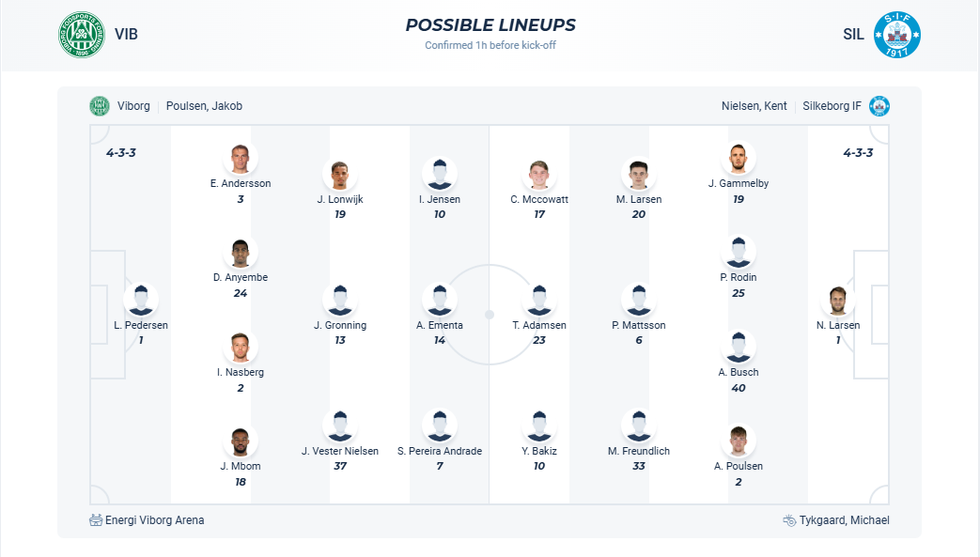980x557 pixels.
Task: Select goalkeeper L. Pedersen's player avatar
Action: (141, 298)
